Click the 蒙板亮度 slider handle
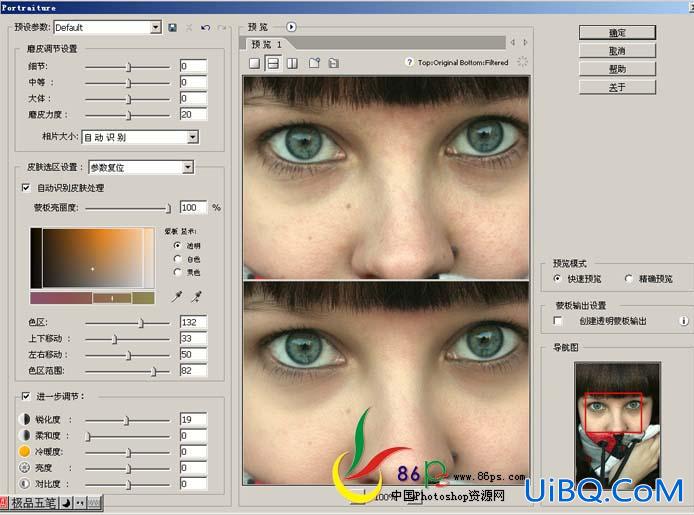The image size is (694, 515). [168, 208]
